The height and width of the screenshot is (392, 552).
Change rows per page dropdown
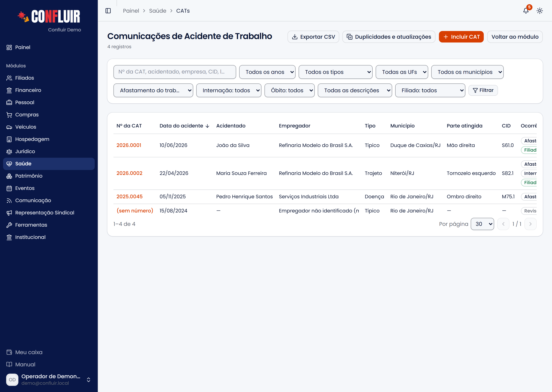pyautogui.click(x=482, y=224)
